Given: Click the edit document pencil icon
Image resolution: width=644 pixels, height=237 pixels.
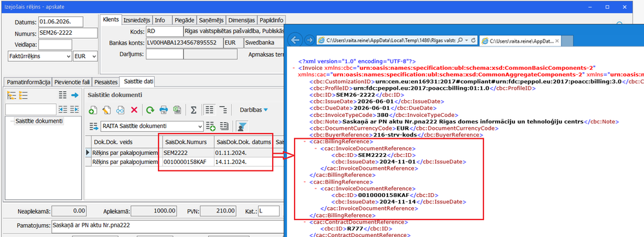Looking at the screenshot, I should 107,110.
